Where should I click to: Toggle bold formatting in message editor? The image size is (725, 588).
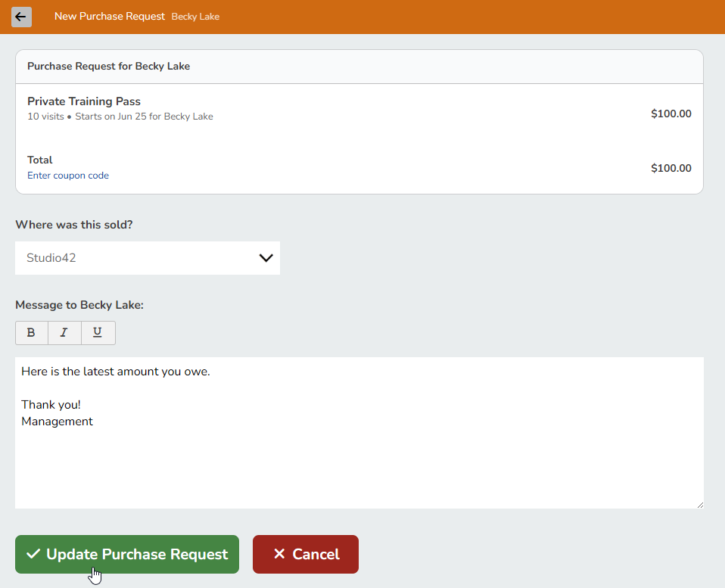(x=31, y=333)
